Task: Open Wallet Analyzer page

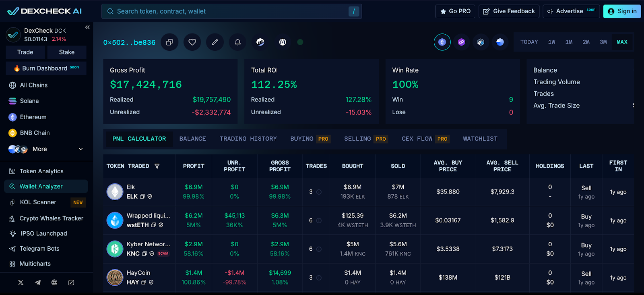Action: [x=46, y=187]
